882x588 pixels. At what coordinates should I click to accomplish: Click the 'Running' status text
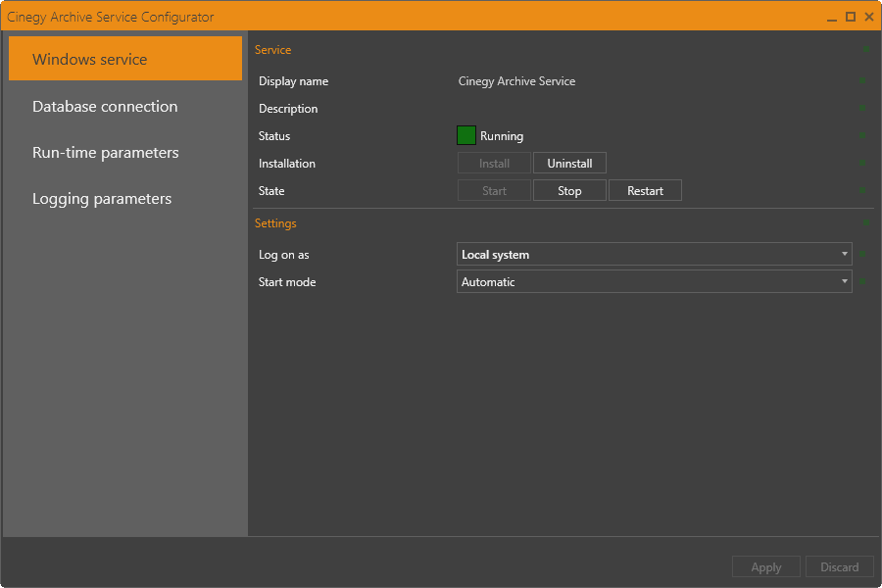(x=502, y=136)
